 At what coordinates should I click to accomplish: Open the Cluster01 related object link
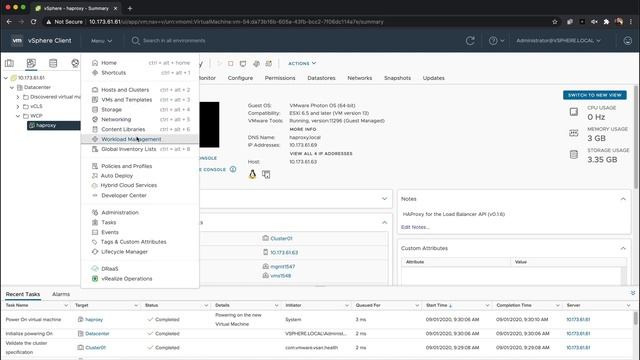pos(281,238)
